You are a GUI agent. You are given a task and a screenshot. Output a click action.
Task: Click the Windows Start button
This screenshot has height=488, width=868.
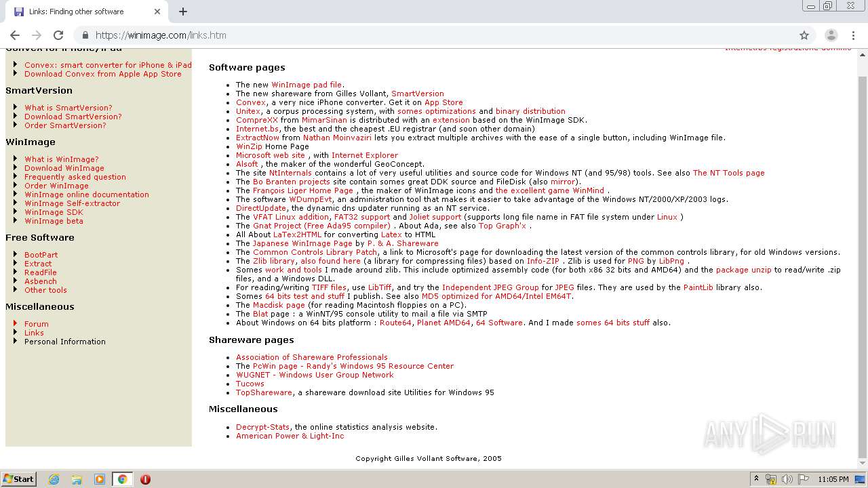18,479
